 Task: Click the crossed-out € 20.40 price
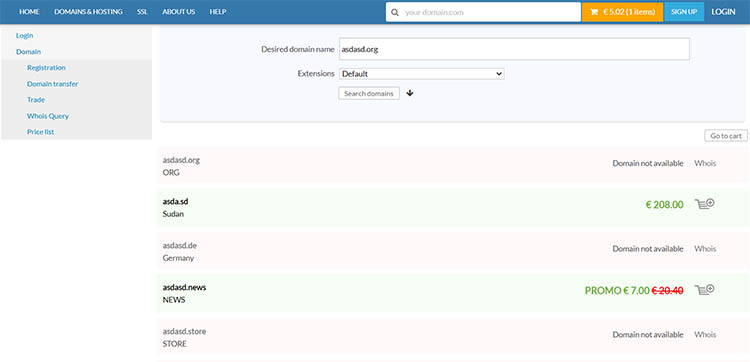click(668, 290)
